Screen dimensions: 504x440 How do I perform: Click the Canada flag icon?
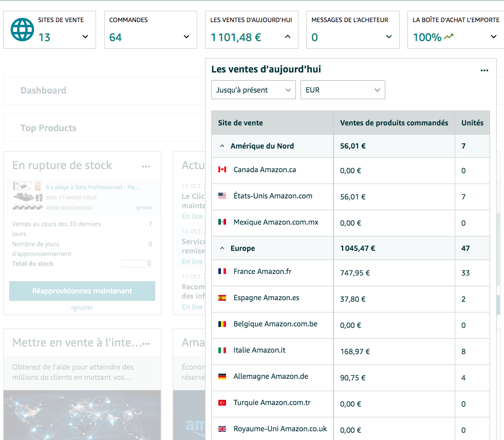click(222, 170)
